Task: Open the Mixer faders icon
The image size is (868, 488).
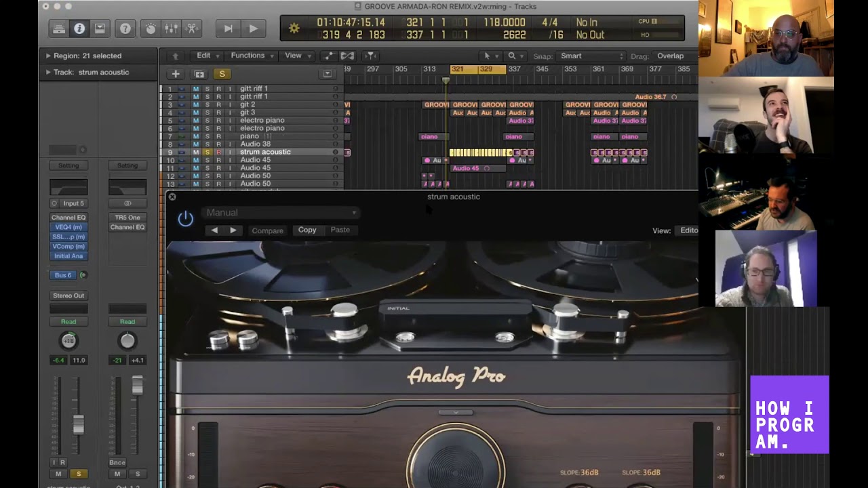Action: (x=171, y=28)
